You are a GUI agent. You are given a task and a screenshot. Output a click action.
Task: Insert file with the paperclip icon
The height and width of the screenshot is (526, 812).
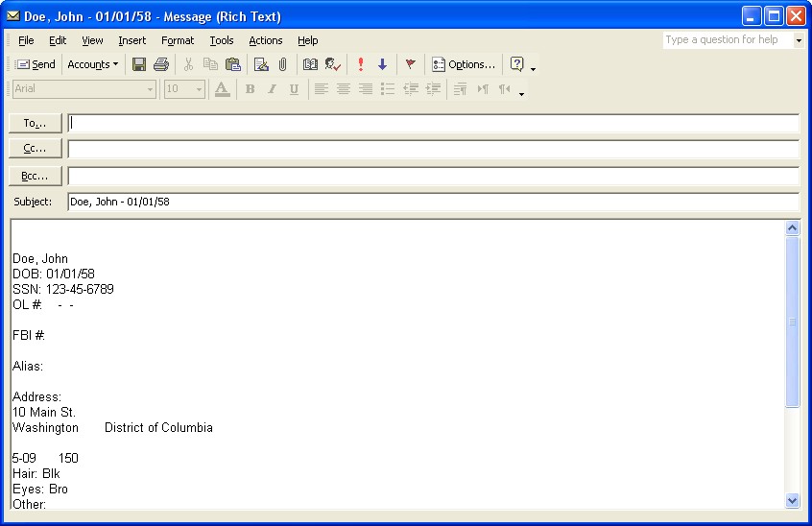tap(283, 64)
